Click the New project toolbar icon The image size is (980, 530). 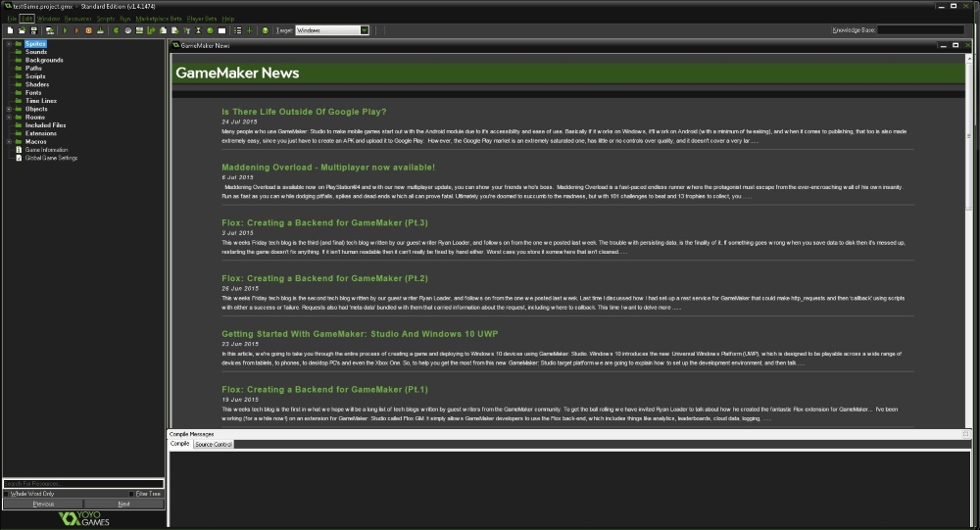10,30
